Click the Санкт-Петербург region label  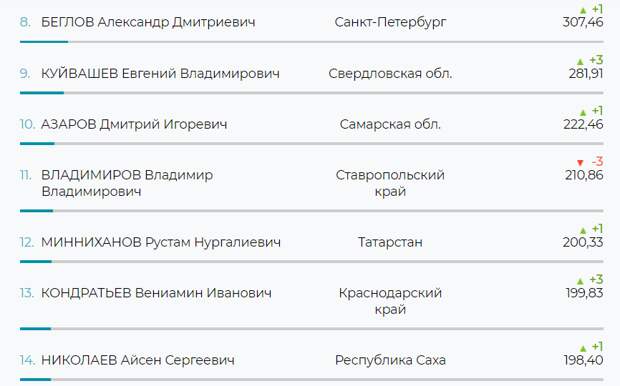pos(390,22)
